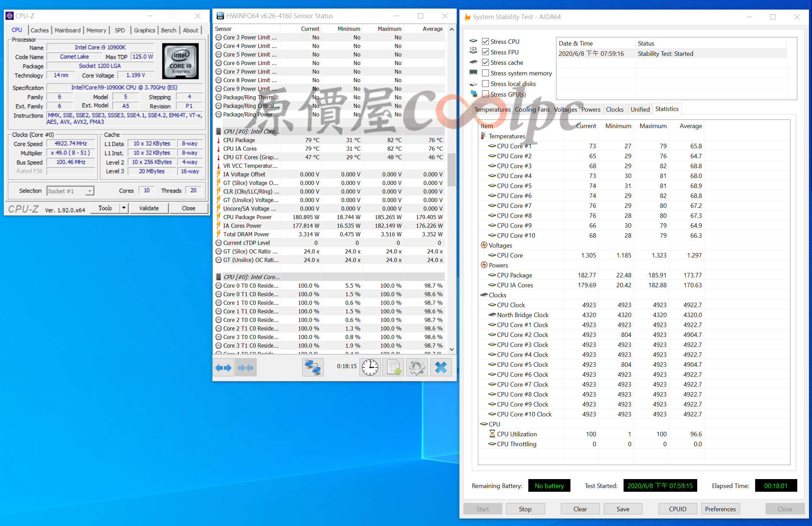812x526 pixels.
Task: Click the Stress system memory RAM icon
Action: [473, 73]
